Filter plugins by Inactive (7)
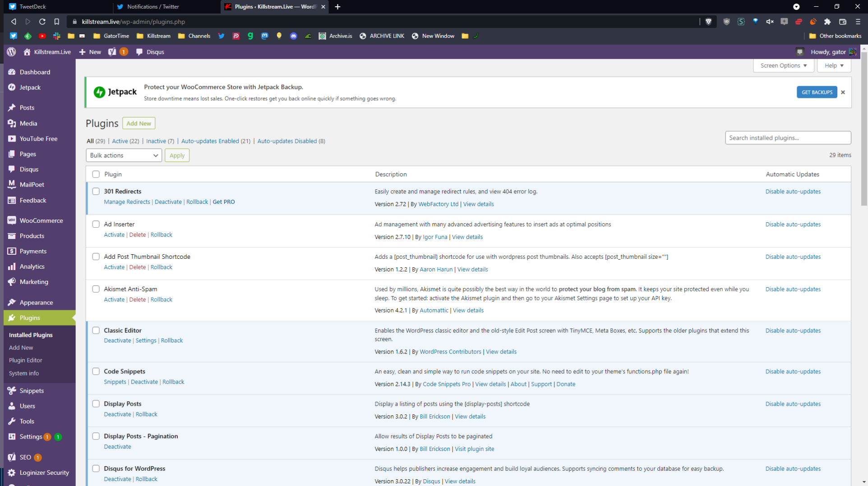The image size is (868, 486). pos(160,141)
